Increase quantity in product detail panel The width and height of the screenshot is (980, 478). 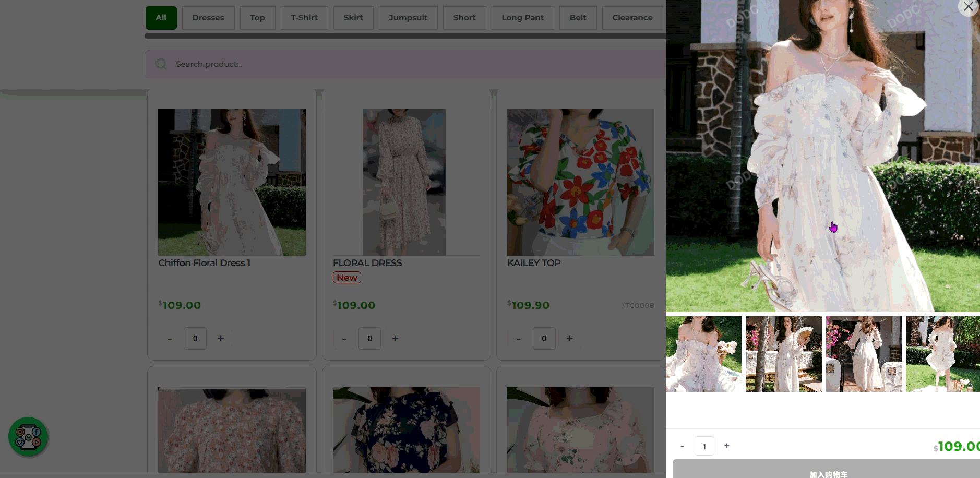[726, 446]
